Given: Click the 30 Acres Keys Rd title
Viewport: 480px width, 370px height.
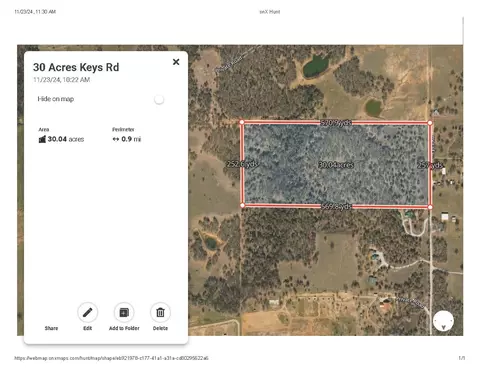Looking at the screenshot, I should (76, 67).
